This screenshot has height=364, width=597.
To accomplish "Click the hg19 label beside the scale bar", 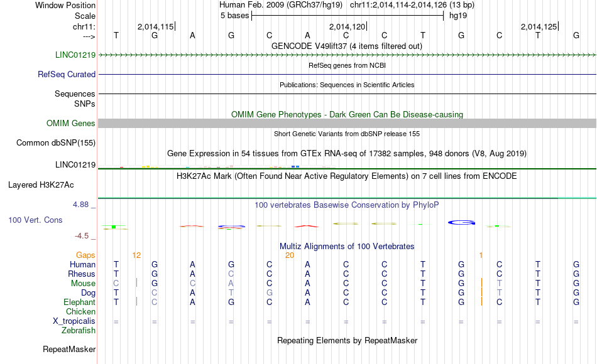I will (458, 16).
